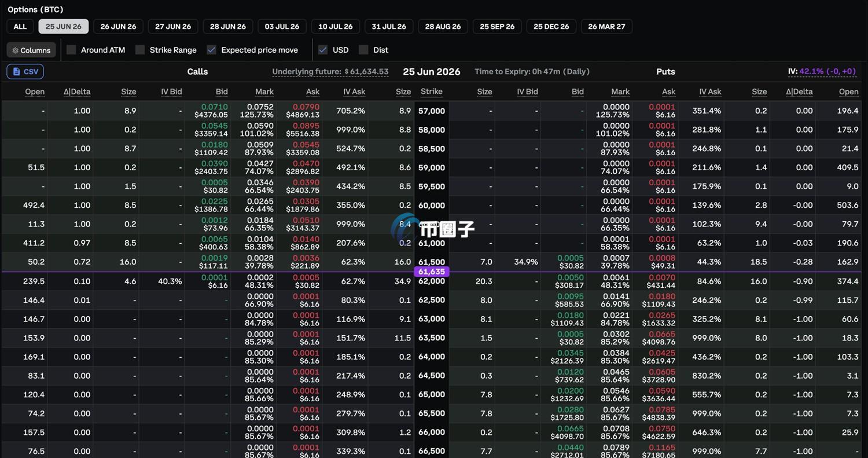Open the Underlying future price link
The image size is (868, 458).
[x=330, y=72]
